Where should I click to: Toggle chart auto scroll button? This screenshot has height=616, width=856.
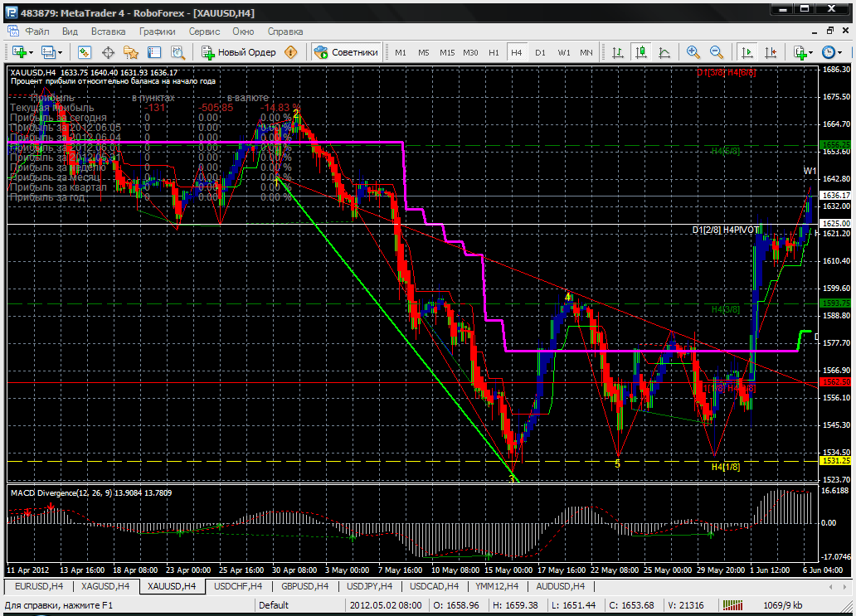(747, 52)
